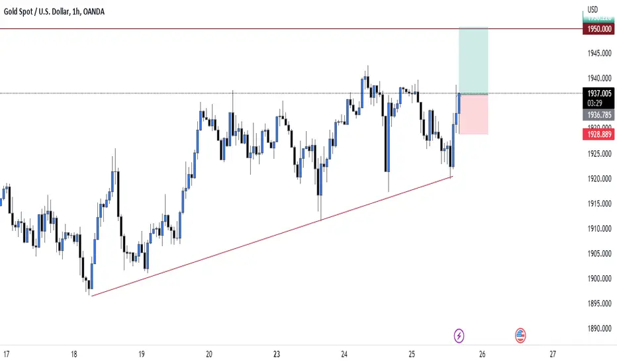Viewport: 617px width, 364px height.
Task: Click date label 18 on the time axis
Action: 74,354
